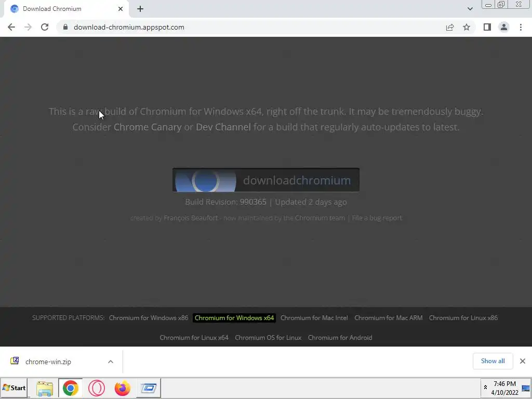Click the forward navigation arrow
This screenshot has width=532, height=399.
[x=28, y=27]
